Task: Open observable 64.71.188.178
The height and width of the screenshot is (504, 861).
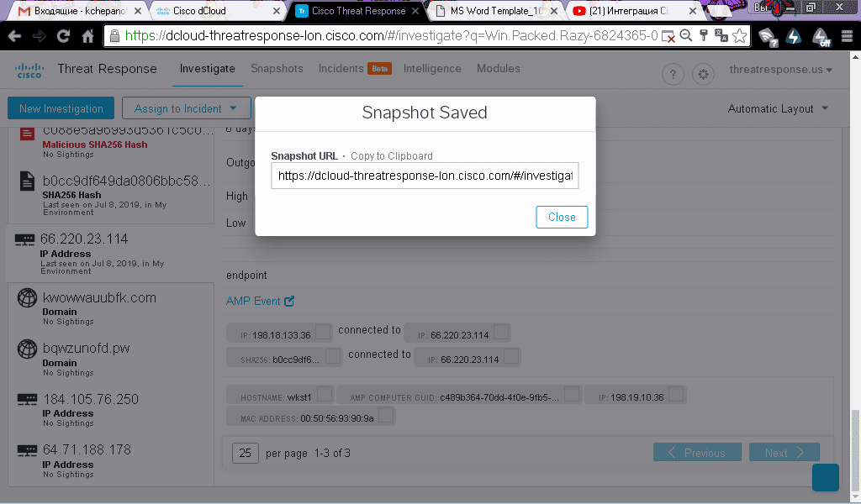Action: pos(87,449)
